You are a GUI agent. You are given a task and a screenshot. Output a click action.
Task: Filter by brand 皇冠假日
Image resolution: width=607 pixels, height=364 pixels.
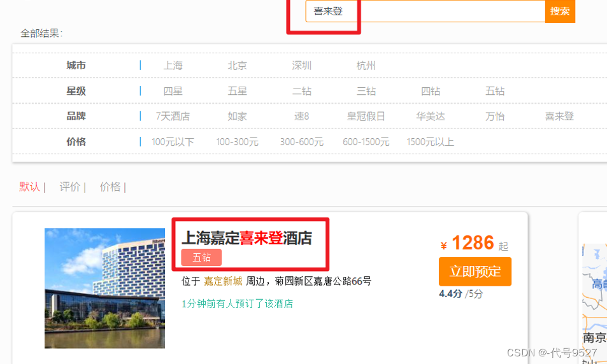tap(366, 116)
